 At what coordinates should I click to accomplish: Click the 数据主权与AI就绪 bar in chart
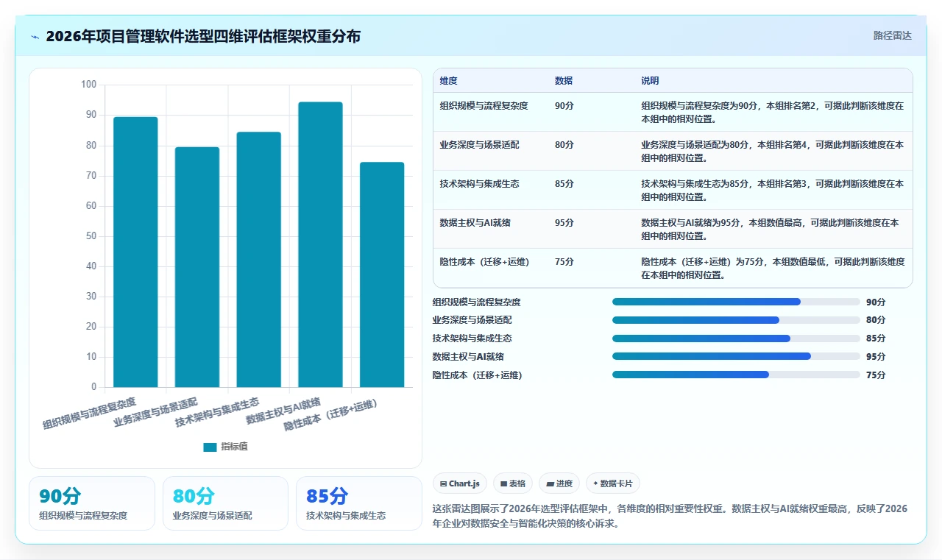click(x=320, y=244)
